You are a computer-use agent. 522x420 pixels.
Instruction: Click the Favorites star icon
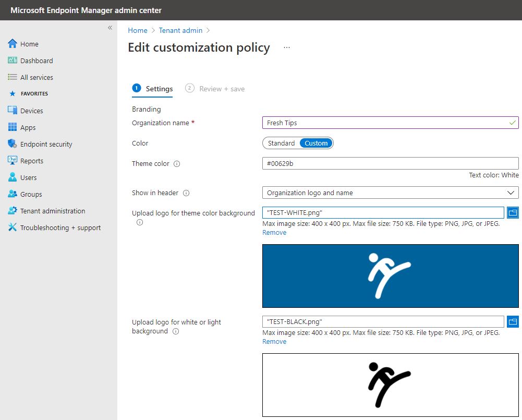pyautogui.click(x=13, y=93)
